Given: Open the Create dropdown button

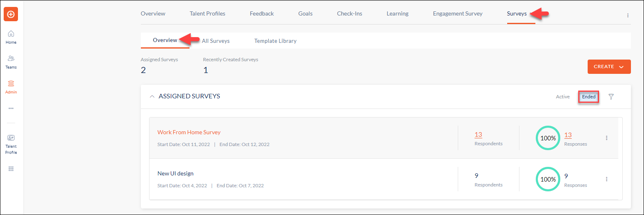Looking at the screenshot, I should point(609,66).
